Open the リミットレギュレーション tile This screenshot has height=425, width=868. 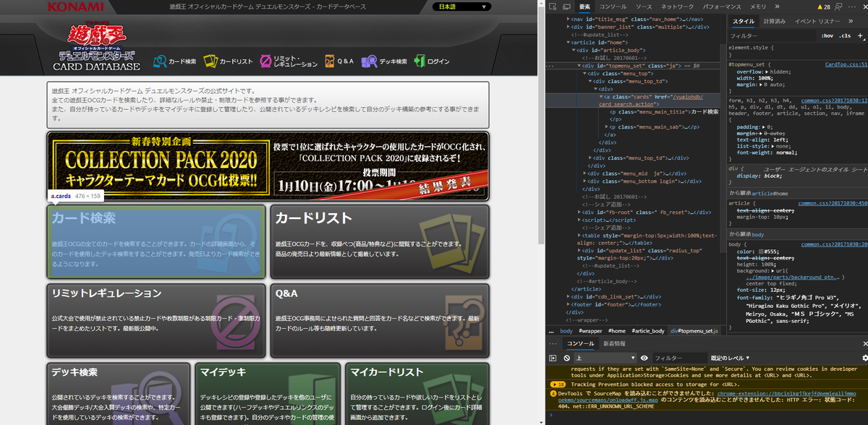tap(156, 320)
